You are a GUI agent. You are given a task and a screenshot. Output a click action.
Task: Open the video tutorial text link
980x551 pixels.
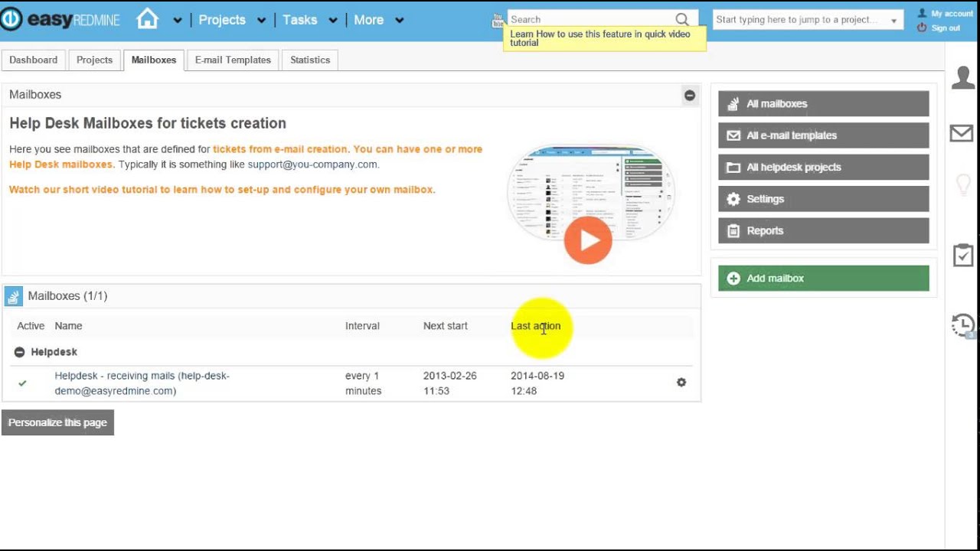click(x=222, y=190)
